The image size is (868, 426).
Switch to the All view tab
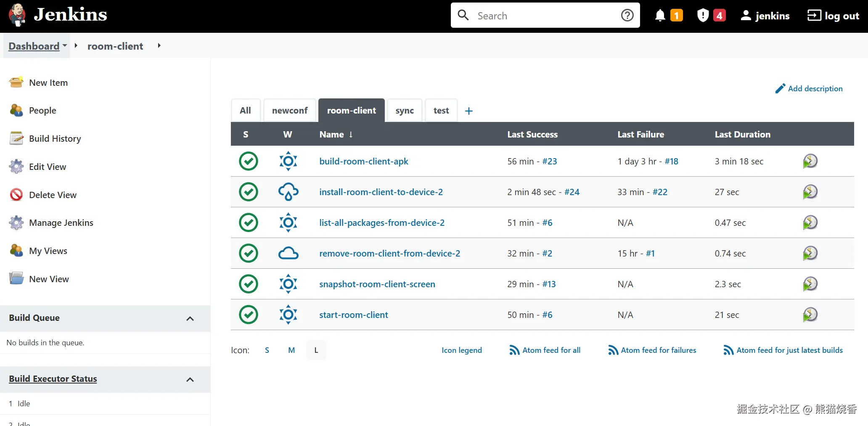point(246,110)
